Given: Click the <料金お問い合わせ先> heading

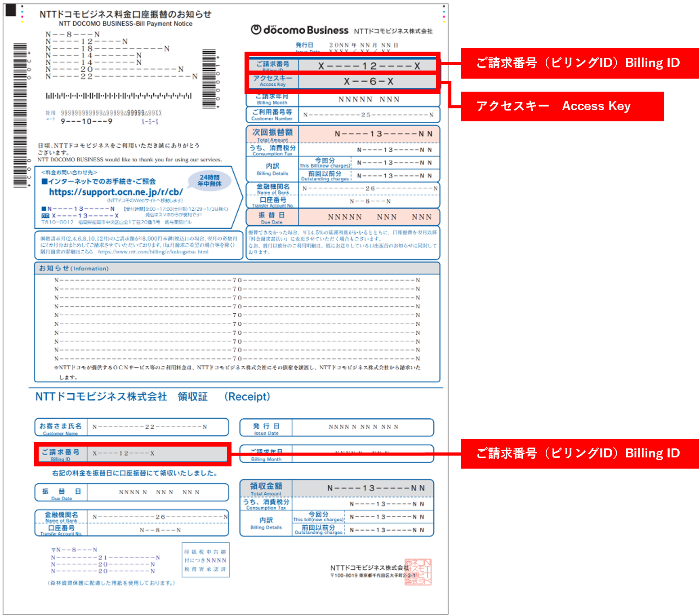Looking at the screenshot, I should pyautogui.click(x=69, y=173).
